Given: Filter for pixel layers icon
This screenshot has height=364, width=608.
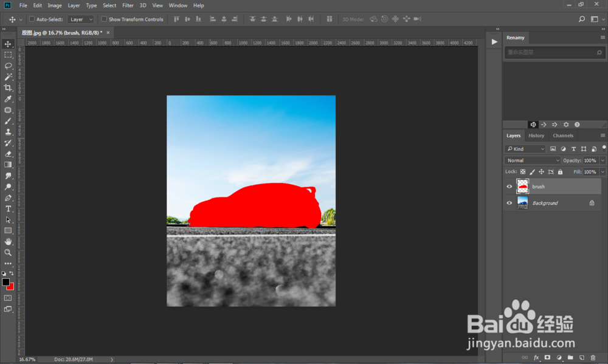Looking at the screenshot, I should [x=553, y=149].
